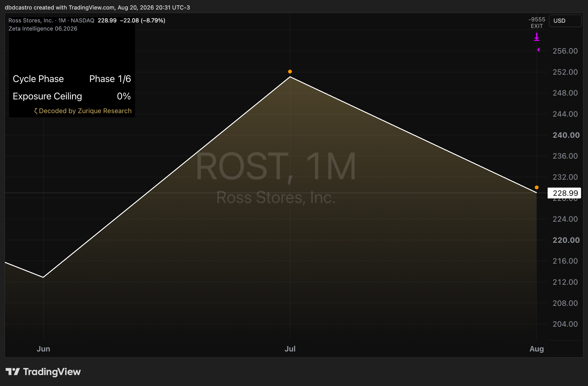Click the '0%' exposure ceiling value

pos(124,96)
